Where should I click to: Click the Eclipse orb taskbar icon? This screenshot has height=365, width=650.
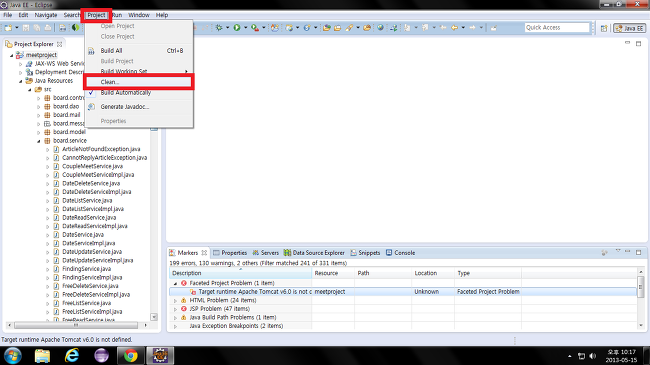pos(101,355)
